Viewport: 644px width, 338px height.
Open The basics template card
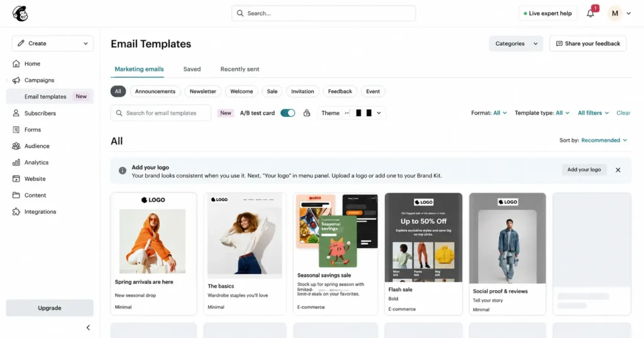click(245, 254)
